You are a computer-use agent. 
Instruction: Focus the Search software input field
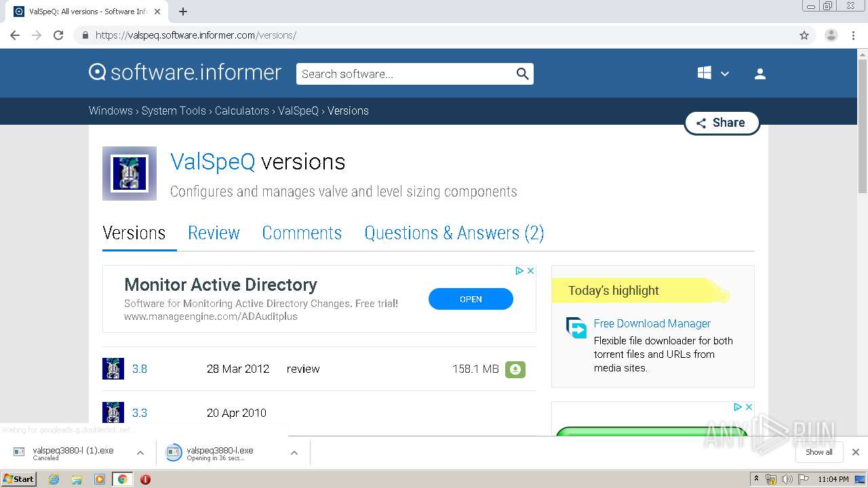click(x=406, y=74)
